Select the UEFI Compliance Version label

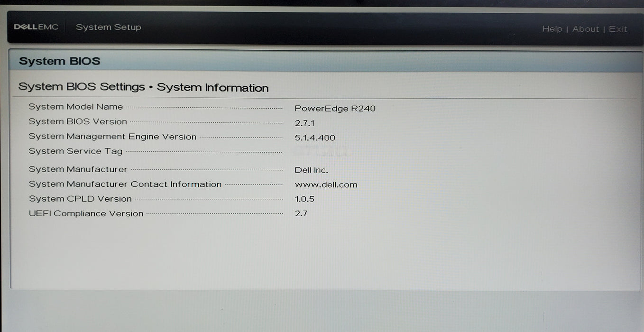coord(86,213)
